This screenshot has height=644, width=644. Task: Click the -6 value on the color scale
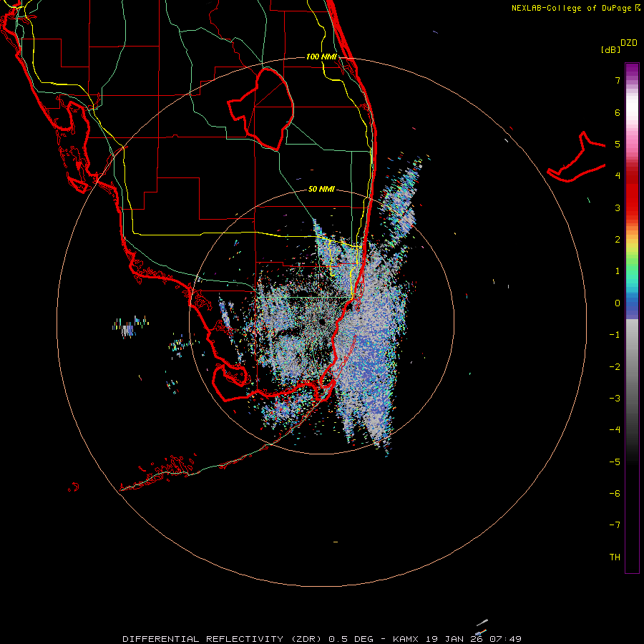pyautogui.click(x=615, y=494)
